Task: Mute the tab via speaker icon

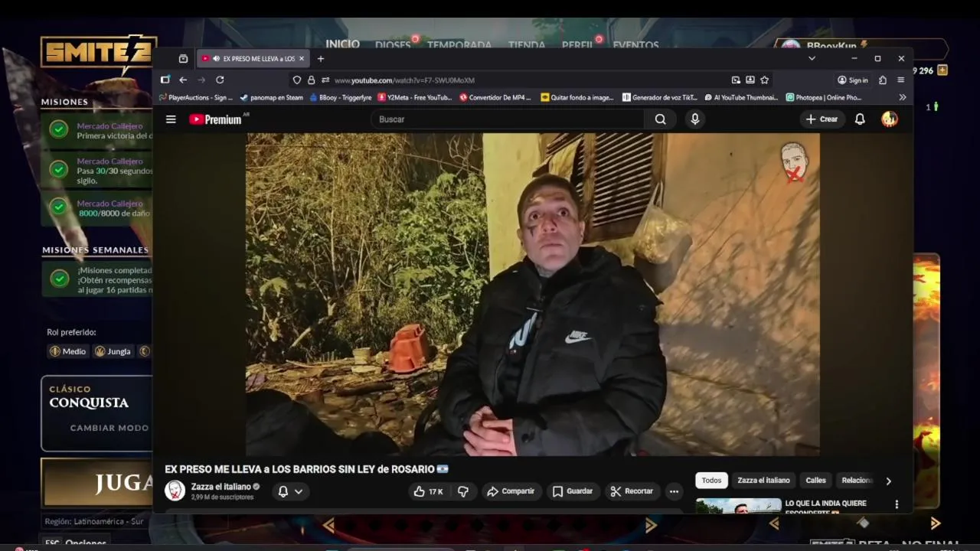Action: pos(216,59)
